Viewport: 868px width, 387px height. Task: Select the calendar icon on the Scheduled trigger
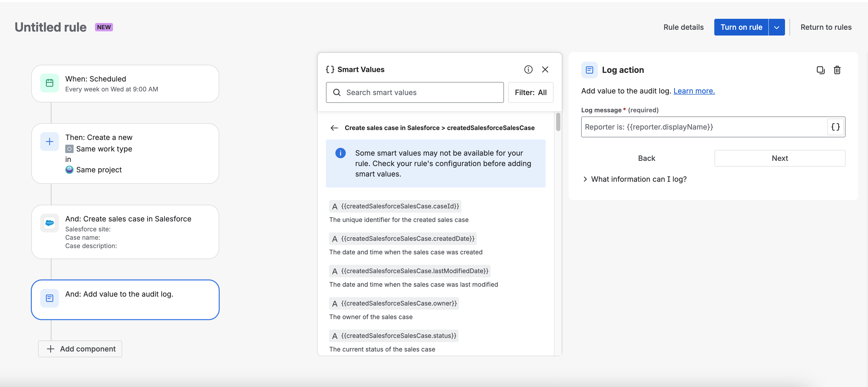click(x=49, y=83)
